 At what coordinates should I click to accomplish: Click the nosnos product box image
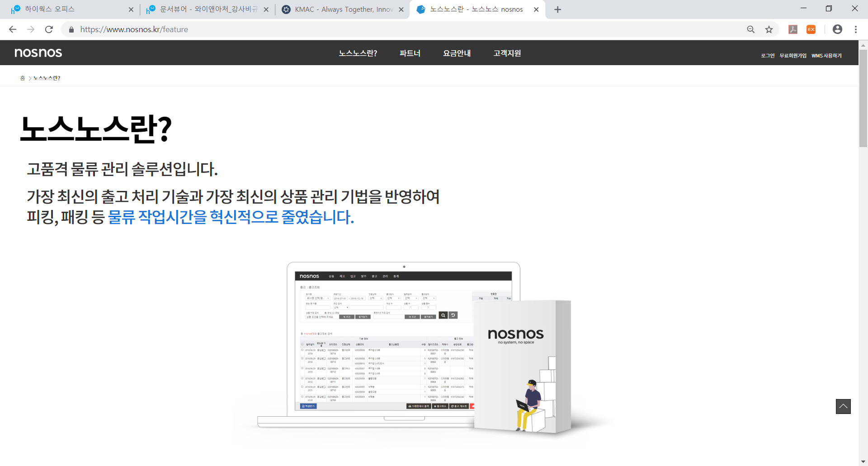pyautogui.click(x=522, y=366)
